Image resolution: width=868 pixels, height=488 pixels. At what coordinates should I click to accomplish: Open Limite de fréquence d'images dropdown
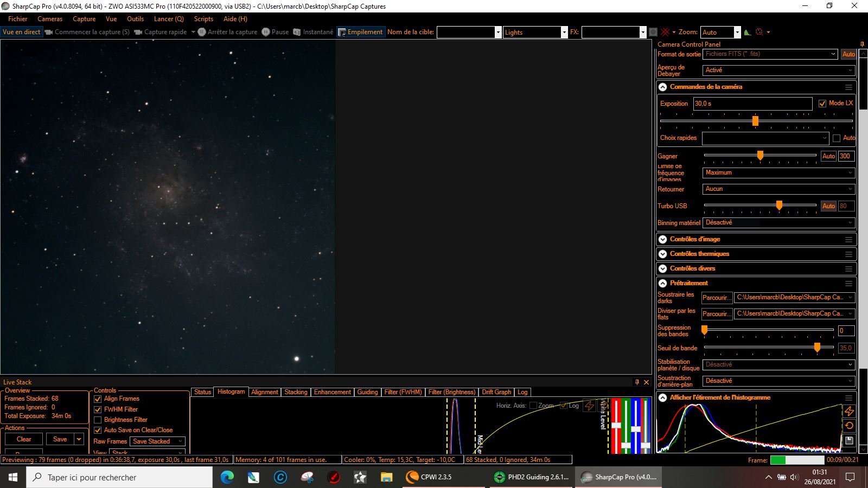tap(779, 172)
